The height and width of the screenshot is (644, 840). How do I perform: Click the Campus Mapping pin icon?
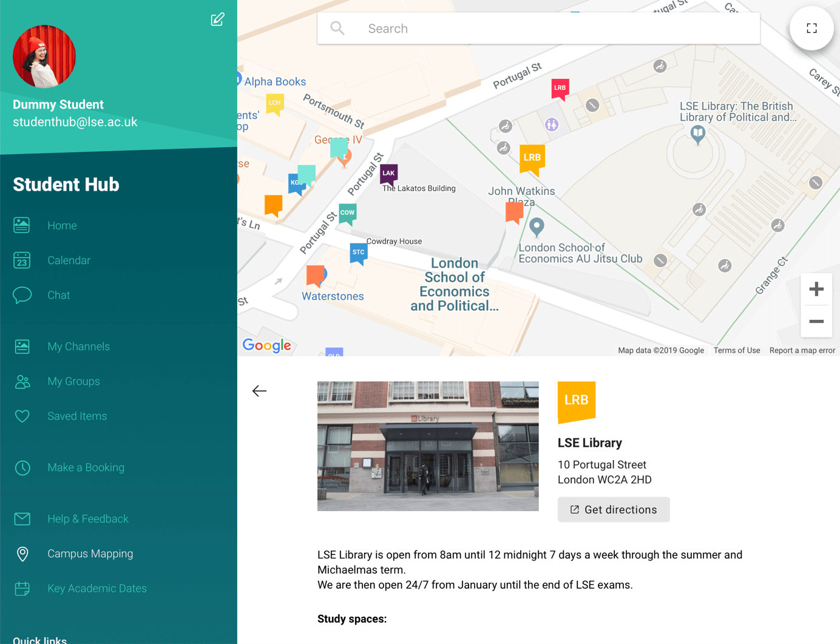(x=22, y=554)
